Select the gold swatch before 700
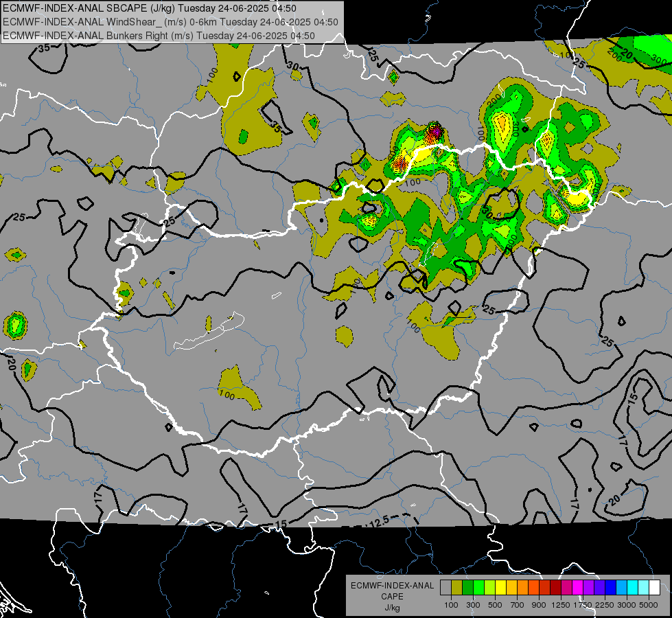This screenshot has height=618, width=672. 511,588
